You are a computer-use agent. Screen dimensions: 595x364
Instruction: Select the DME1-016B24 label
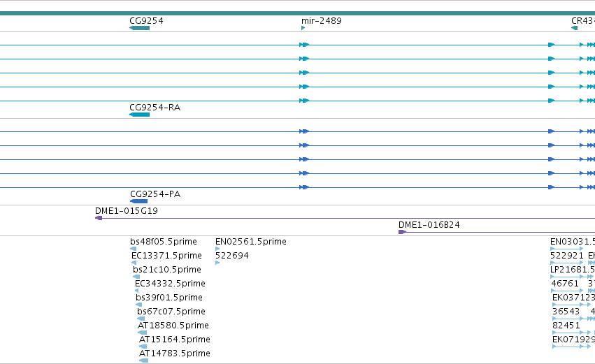click(x=429, y=225)
